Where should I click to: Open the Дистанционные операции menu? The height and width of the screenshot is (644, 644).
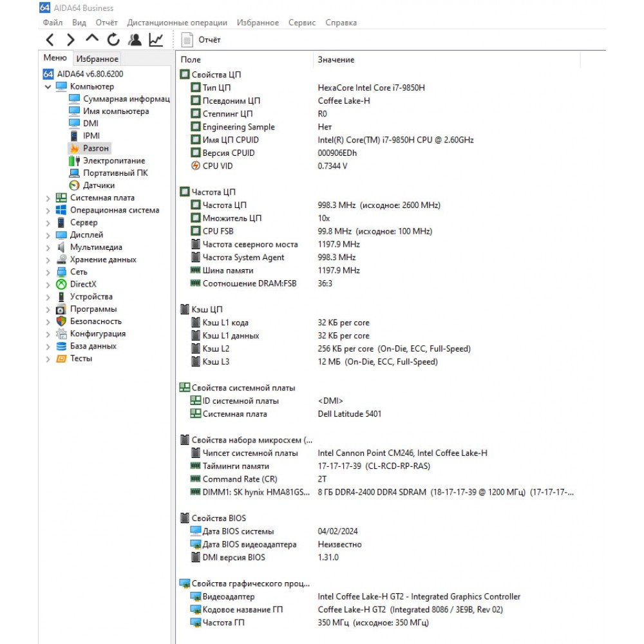tap(177, 23)
